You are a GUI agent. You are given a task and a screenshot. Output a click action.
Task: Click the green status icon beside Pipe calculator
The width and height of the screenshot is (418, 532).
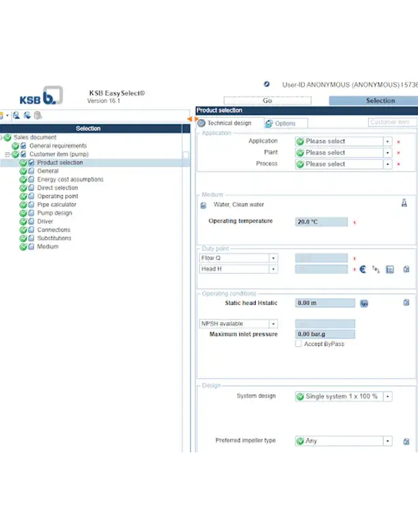23,204
